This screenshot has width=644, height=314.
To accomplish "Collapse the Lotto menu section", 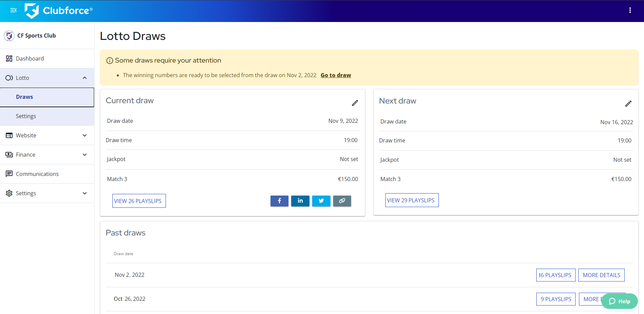I will 85,78.
